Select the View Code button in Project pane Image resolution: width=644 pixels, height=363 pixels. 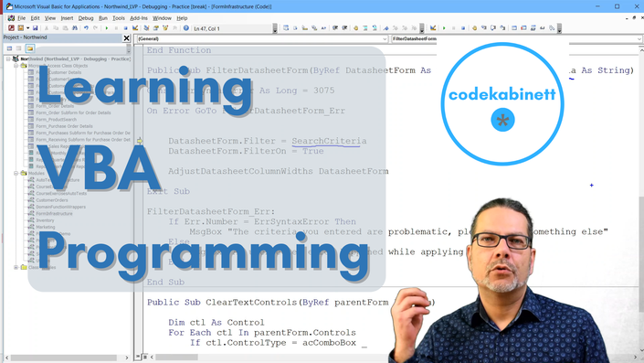tap(9, 48)
